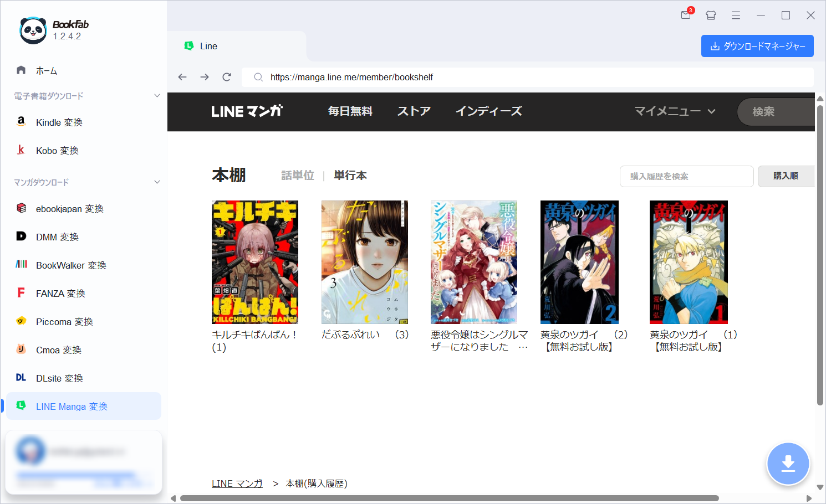Click the LINE マンガ header logo

tap(247, 111)
